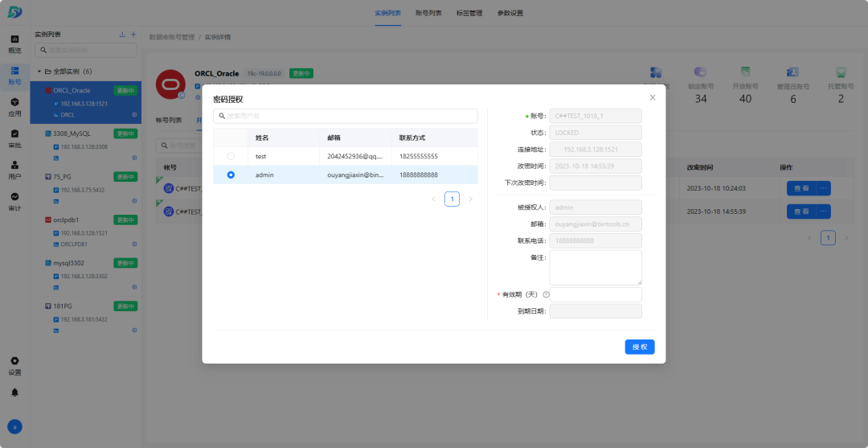The width and height of the screenshot is (868, 448).
Task: Switch to the 帐号列表 tab in instance details
Action: point(169,120)
